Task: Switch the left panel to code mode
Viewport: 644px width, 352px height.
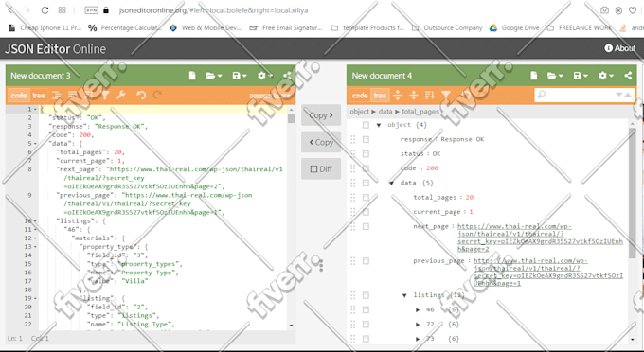Action: coord(19,96)
